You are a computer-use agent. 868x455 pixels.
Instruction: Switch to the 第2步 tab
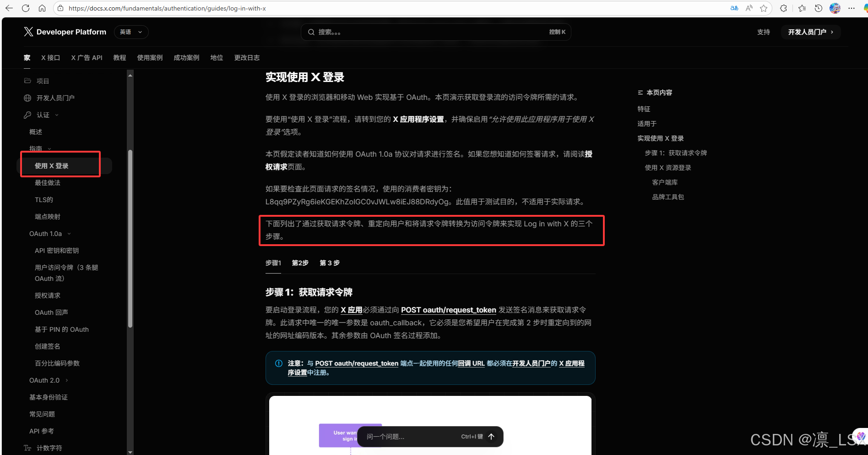pyautogui.click(x=300, y=263)
